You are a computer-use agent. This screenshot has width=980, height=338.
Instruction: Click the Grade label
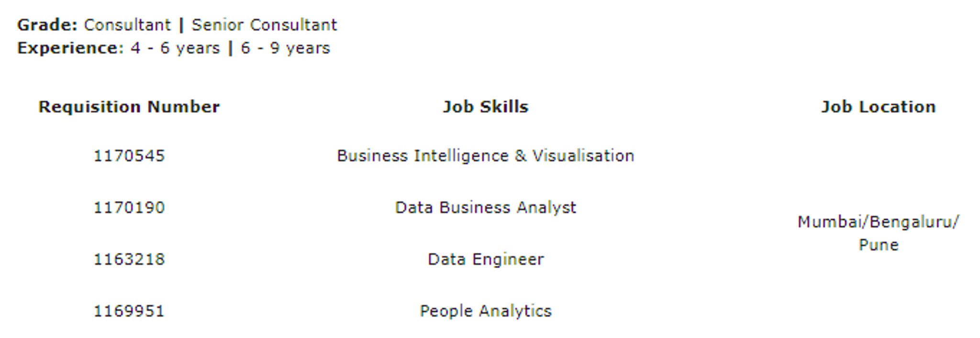[47, 25]
